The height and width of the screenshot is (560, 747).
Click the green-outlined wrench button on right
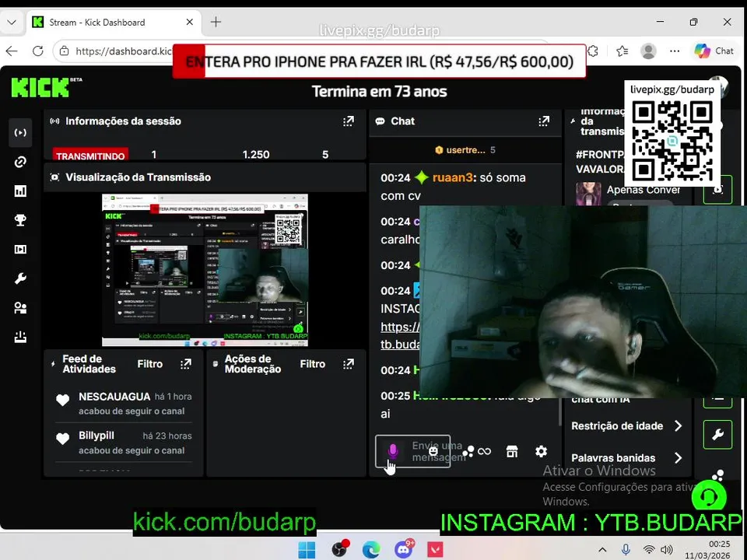(717, 435)
